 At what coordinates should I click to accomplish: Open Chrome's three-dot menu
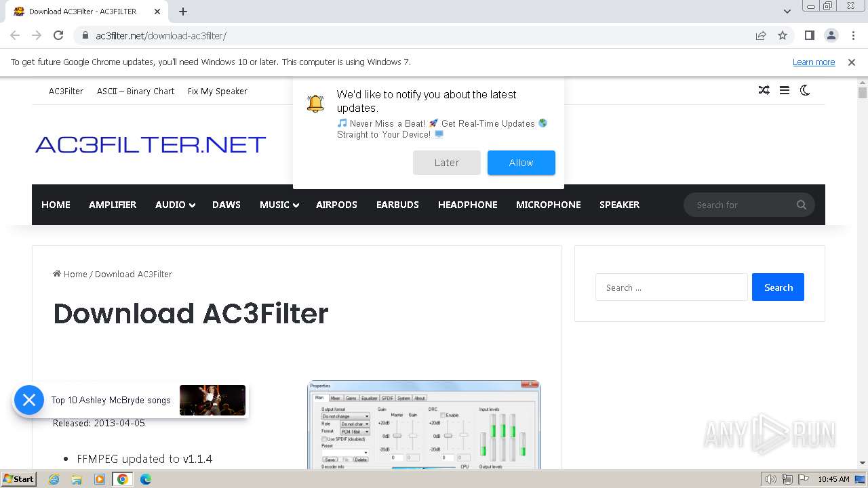[x=853, y=35]
